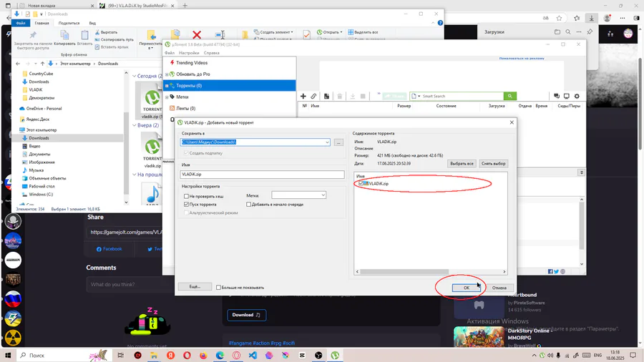Collapse the Вчера (2) group in Explorer

click(x=135, y=125)
